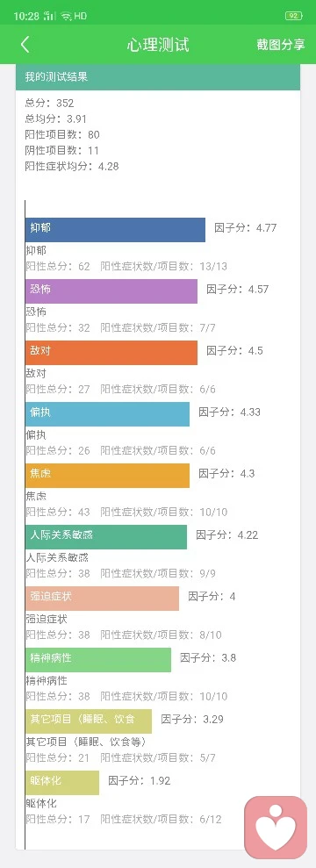
Task: Tap the Wi-Fi icon in status bar
Action: click(67, 16)
